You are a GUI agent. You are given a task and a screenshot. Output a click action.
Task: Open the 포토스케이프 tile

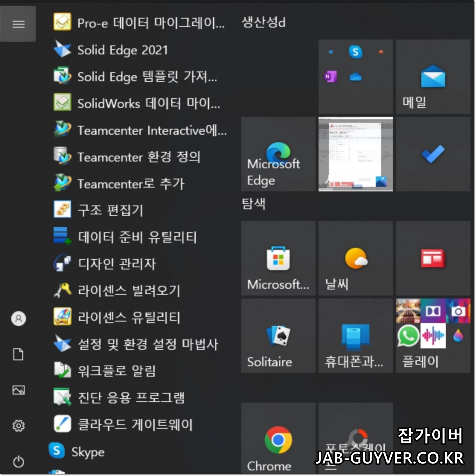pyautogui.click(x=356, y=438)
